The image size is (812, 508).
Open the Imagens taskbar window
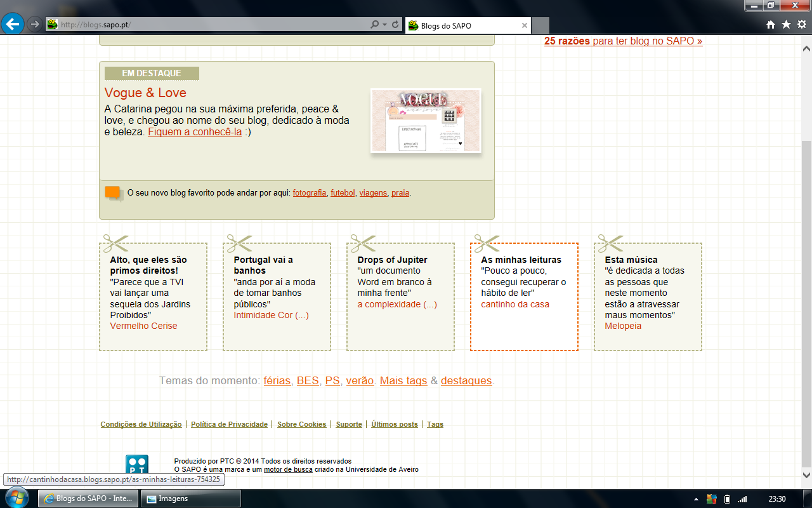point(190,498)
